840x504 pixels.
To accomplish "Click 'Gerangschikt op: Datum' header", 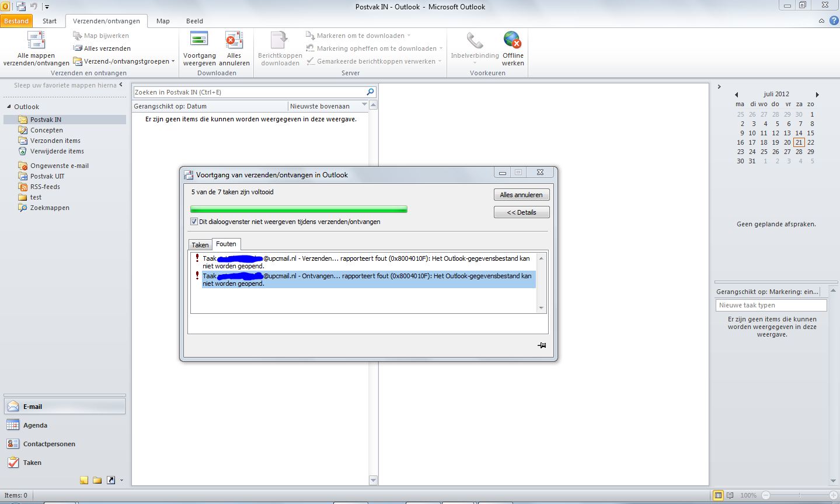I will (210, 106).
